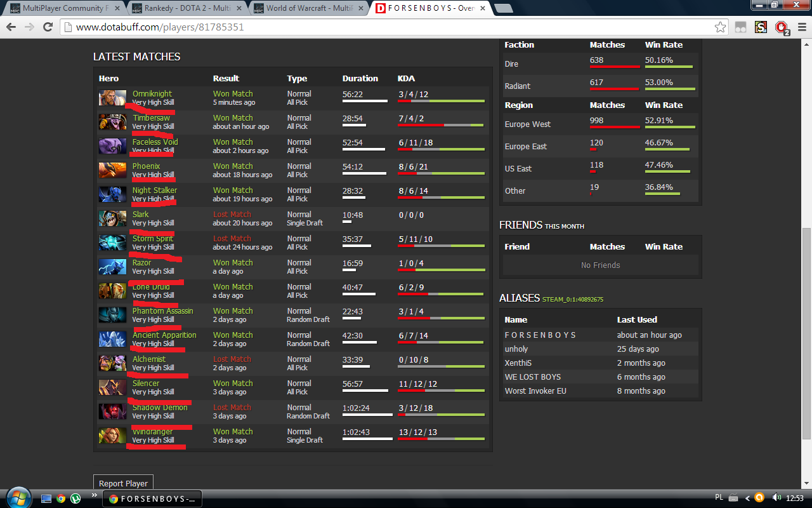
Task: Open the Night Stalker hero portrait
Action: tap(112, 195)
